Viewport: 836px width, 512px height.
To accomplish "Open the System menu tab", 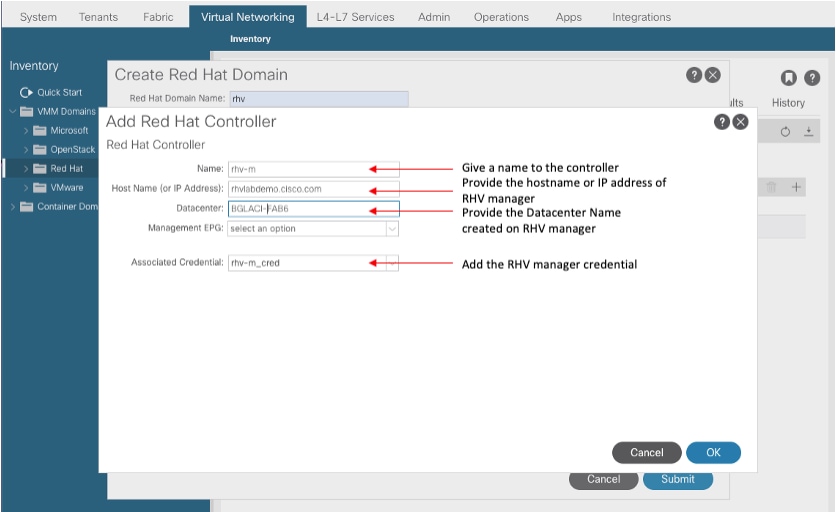I will point(38,17).
